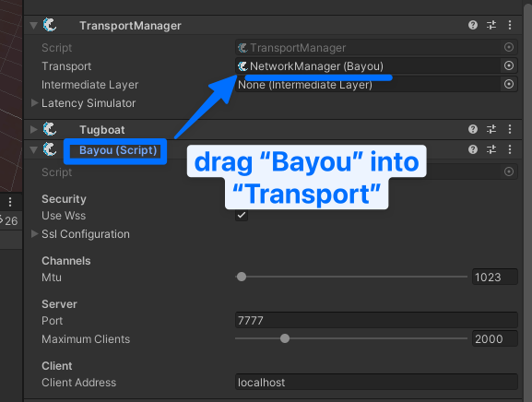
Task: Select the Tugboat component title
Action: coord(102,130)
